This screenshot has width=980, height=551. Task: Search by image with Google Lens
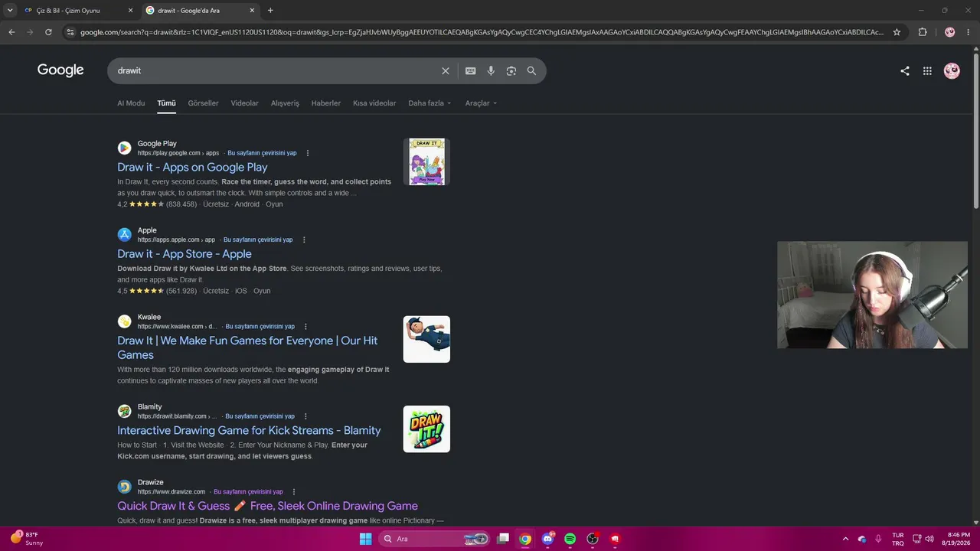pyautogui.click(x=511, y=70)
